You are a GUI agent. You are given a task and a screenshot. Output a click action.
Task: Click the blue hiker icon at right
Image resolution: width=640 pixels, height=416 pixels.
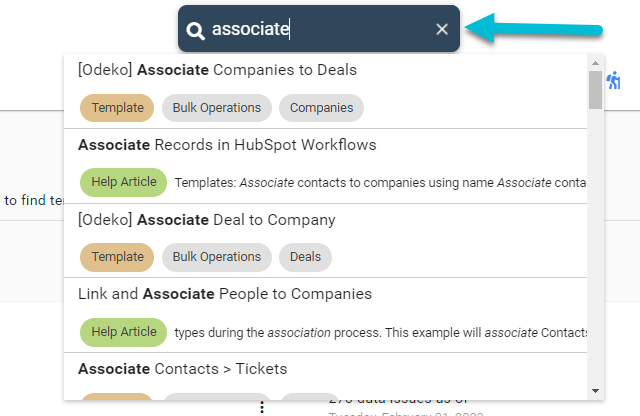[x=613, y=80]
